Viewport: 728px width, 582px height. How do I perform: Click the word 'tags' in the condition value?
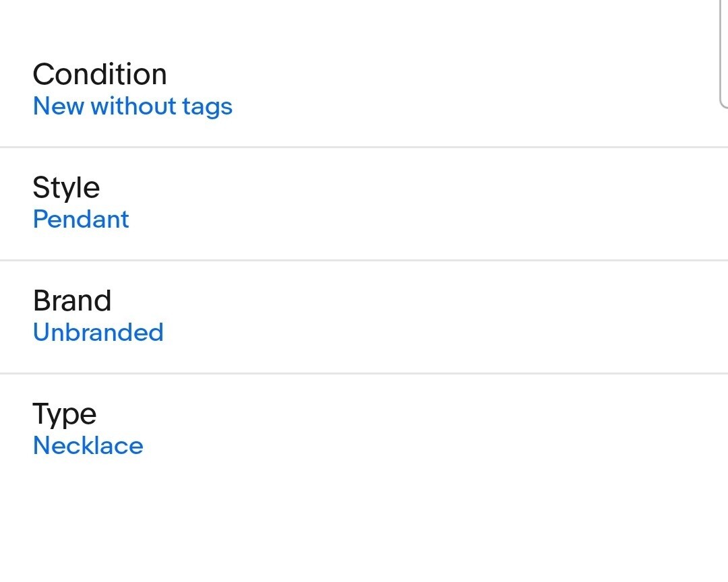coord(207,108)
